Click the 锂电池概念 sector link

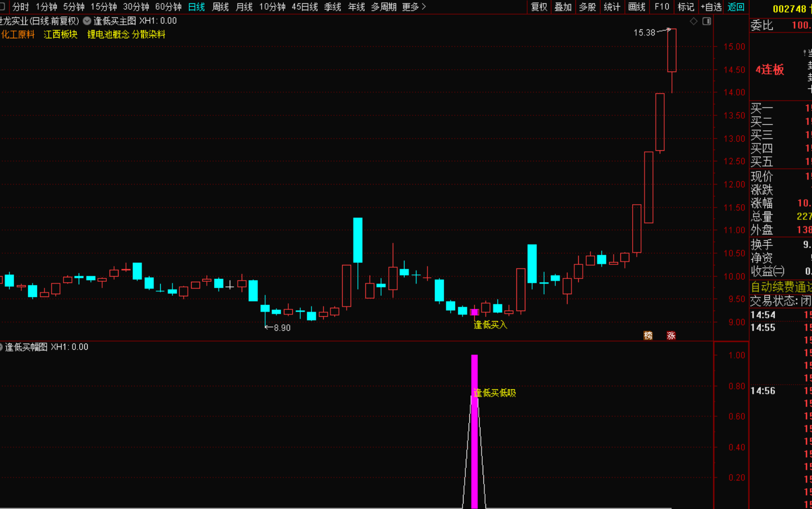pyautogui.click(x=108, y=34)
